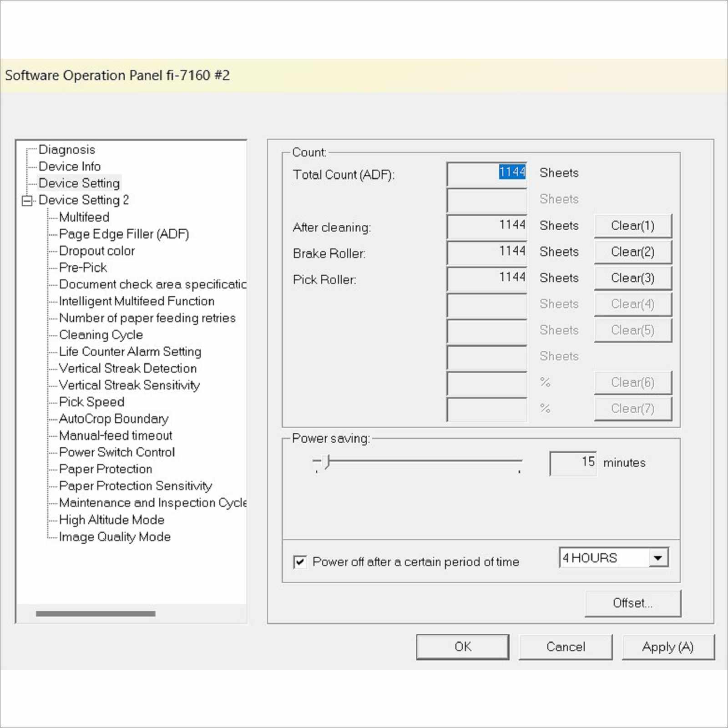Select the Paper Protection item
Viewport: 728px width, 728px height.
[x=106, y=469]
